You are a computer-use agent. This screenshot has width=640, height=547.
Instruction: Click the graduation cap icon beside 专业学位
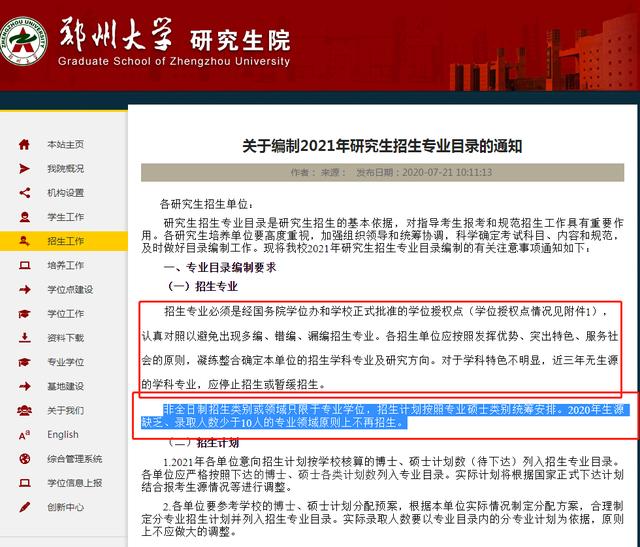click(x=24, y=362)
